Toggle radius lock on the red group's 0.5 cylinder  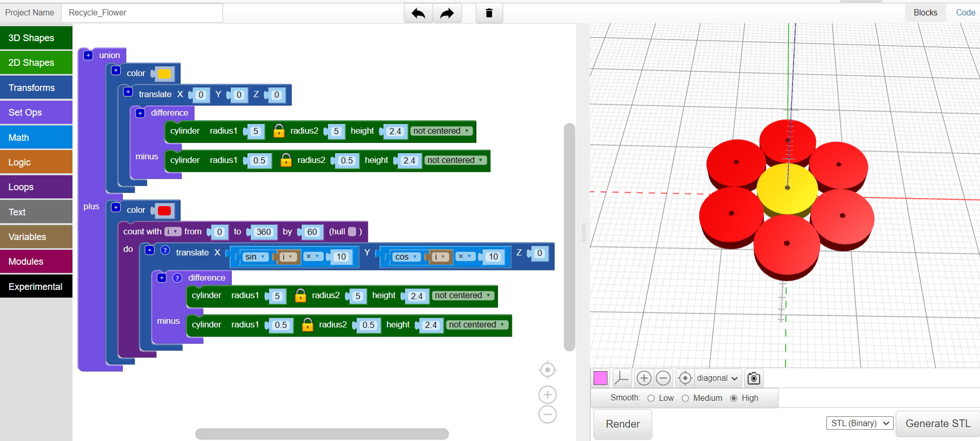click(x=308, y=325)
